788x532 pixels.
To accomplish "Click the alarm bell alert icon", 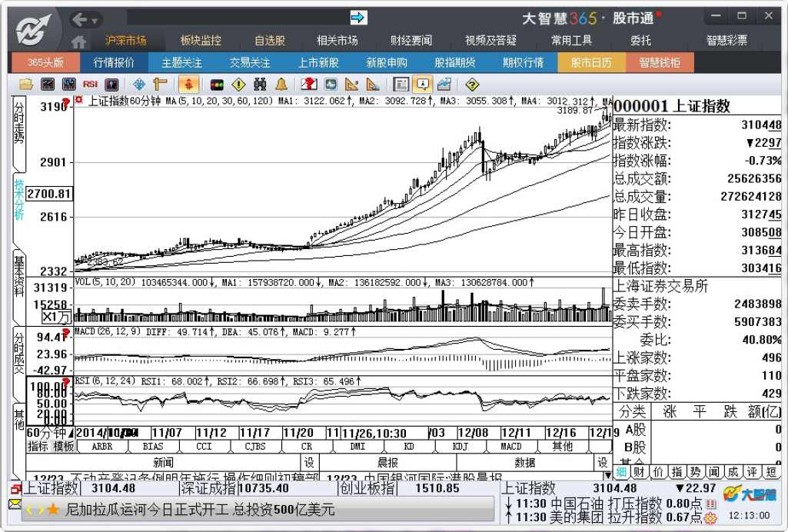I will [x=281, y=85].
